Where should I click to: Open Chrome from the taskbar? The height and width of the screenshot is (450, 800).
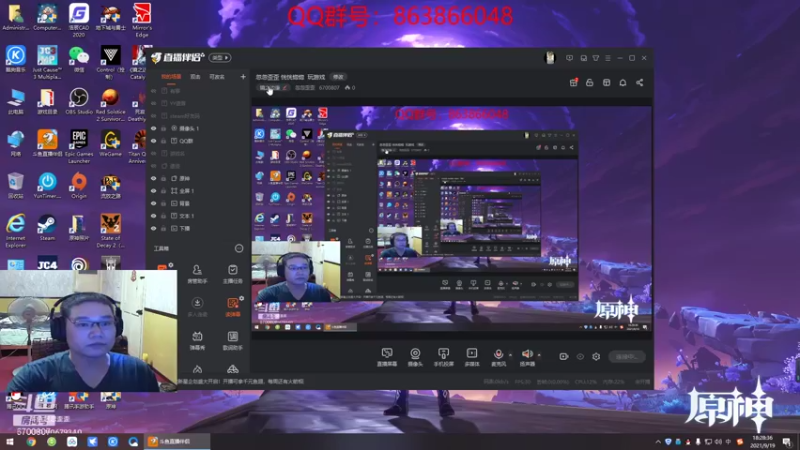pos(31,441)
